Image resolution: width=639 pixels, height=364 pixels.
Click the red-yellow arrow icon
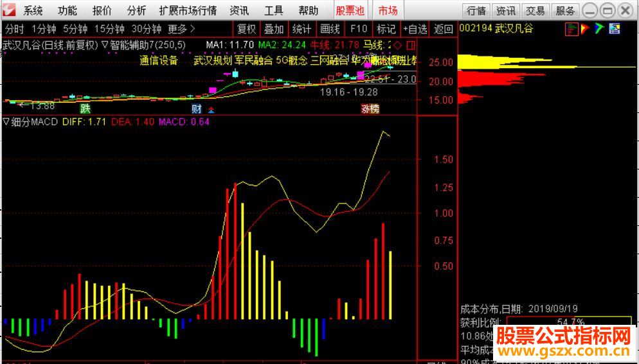[585, 29]
